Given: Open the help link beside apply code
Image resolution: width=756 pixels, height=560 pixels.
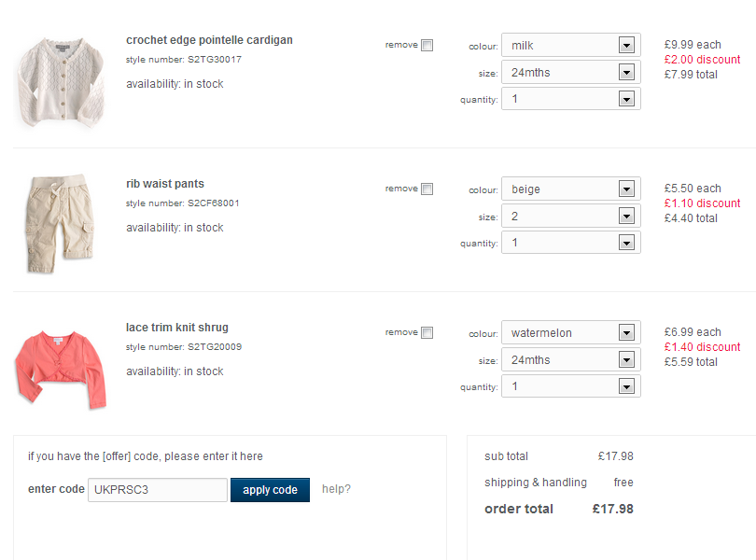Looking at the screenshot, I should point(336,489).
